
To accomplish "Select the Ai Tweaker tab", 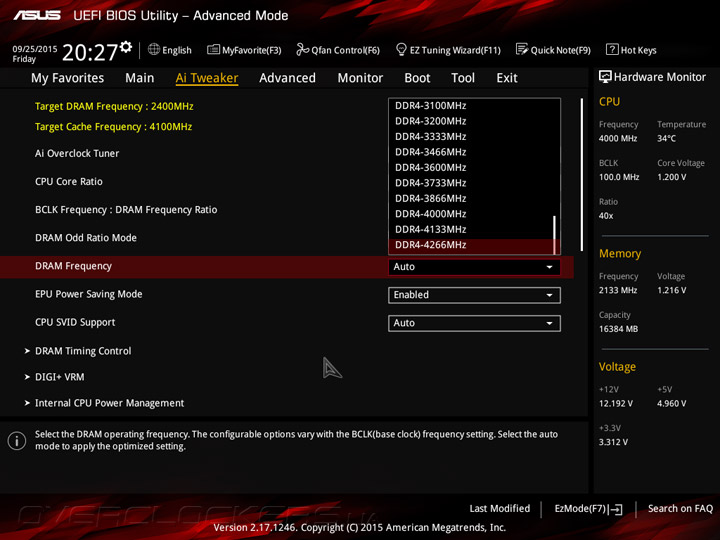I will coord(207,78).
